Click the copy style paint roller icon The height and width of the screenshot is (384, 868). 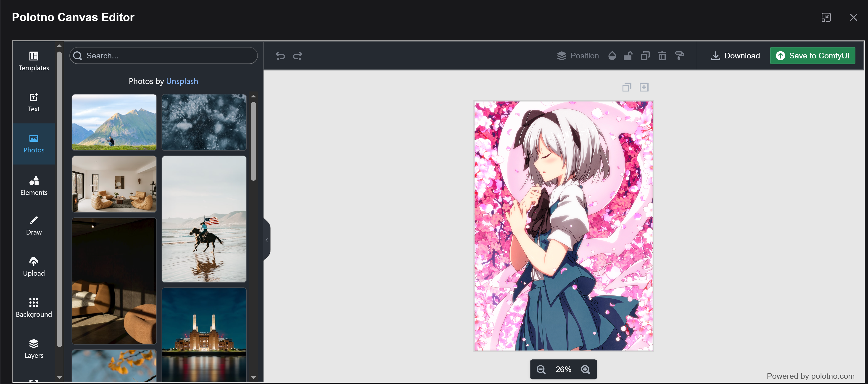(679, 56)
